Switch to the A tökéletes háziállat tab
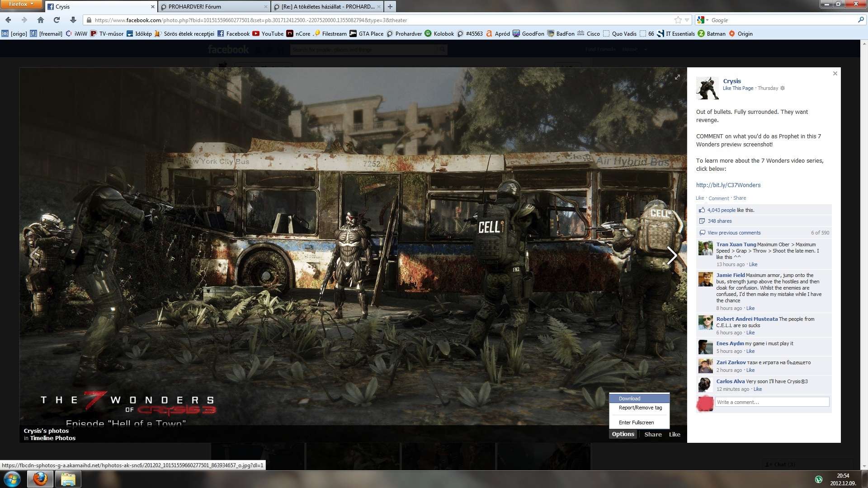The height and width of the screenshot is (488, 868). click(x=328, y=7)
